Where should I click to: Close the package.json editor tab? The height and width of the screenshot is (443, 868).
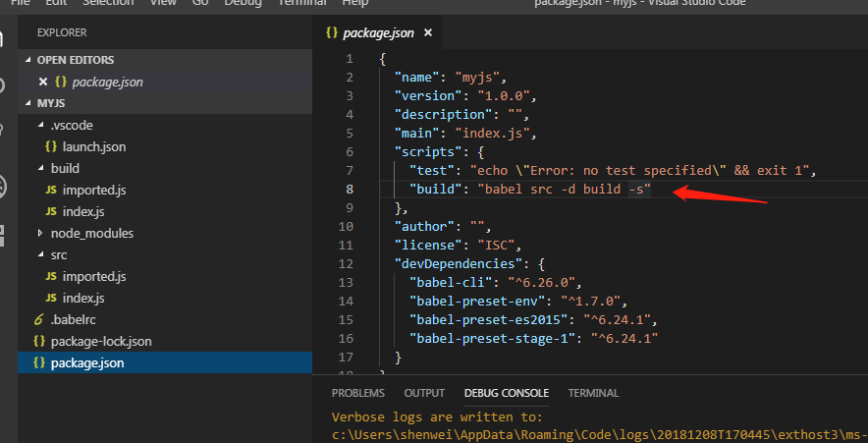click(427, 32)
